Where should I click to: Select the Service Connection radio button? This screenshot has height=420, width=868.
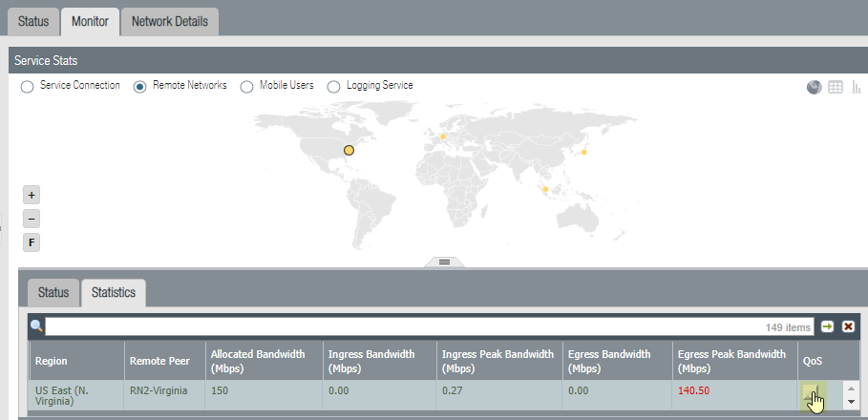coord(27,87)
